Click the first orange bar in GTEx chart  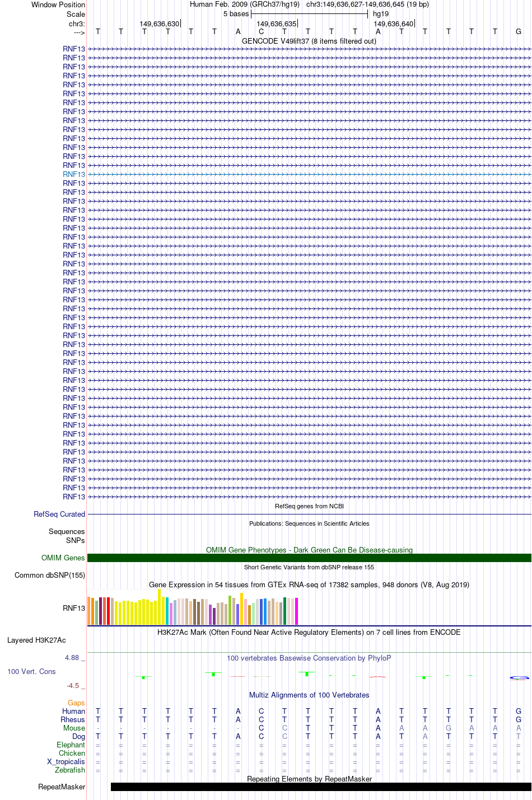89,611
